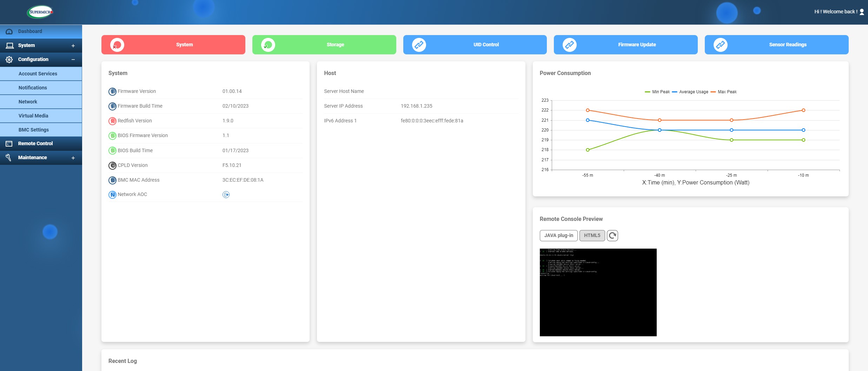868x371 pixels.
Task: Toggle Max Peak series in legend
Action: (x=723, y=92)
